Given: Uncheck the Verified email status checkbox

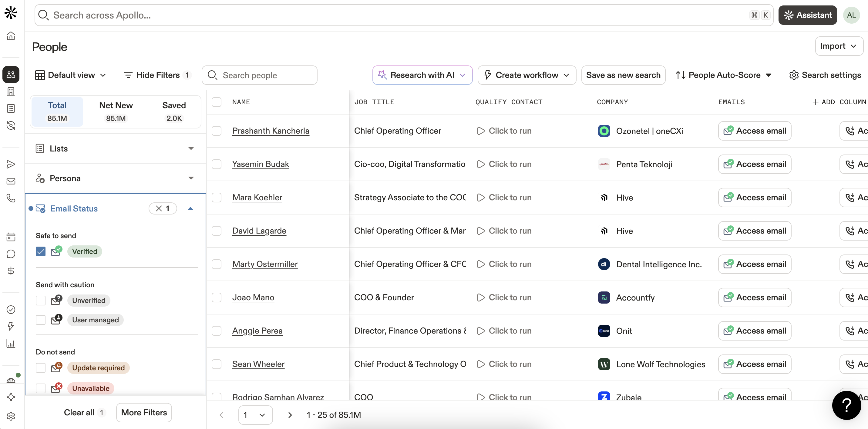Looking at the screenshot, I should [x=40, y=251].
